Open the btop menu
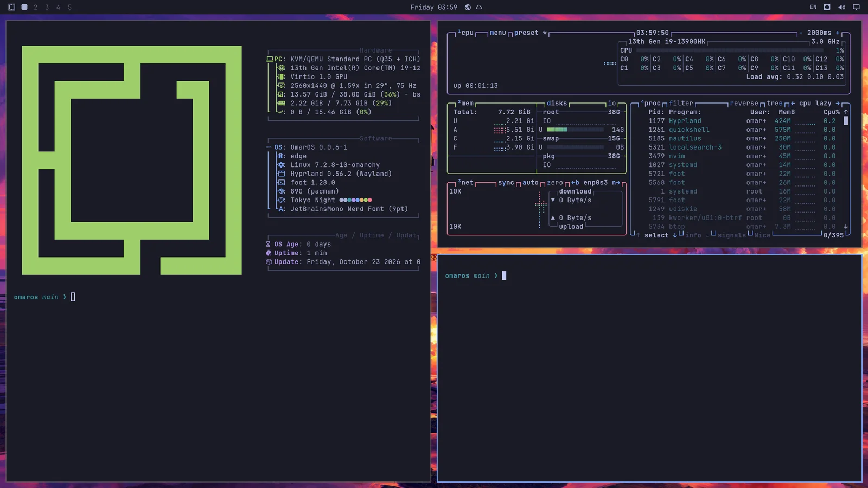868x488 pixels. (x=497, y=33)
